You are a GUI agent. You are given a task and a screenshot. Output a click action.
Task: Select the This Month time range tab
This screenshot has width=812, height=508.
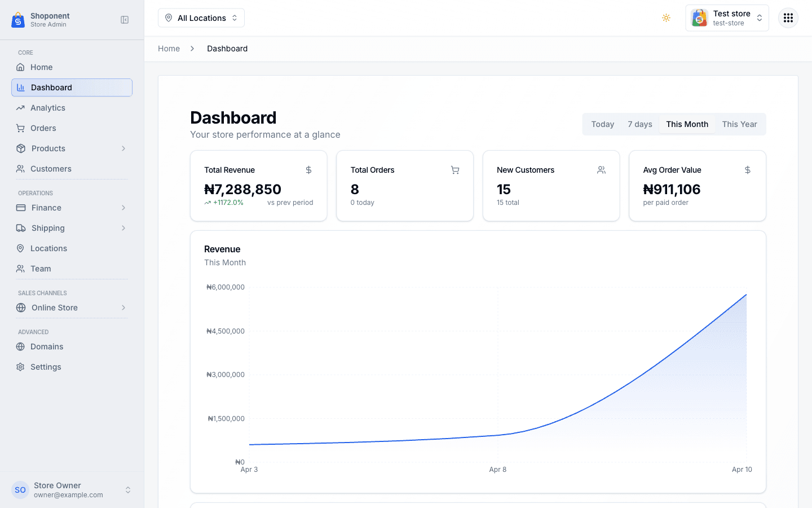(x=687, y=124)
